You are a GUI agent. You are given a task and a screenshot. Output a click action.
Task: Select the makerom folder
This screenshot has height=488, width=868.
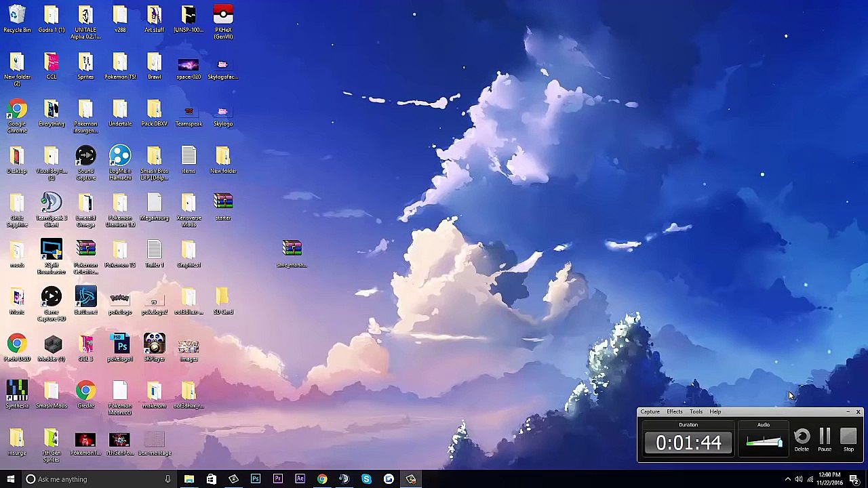(x=154, y=394)
